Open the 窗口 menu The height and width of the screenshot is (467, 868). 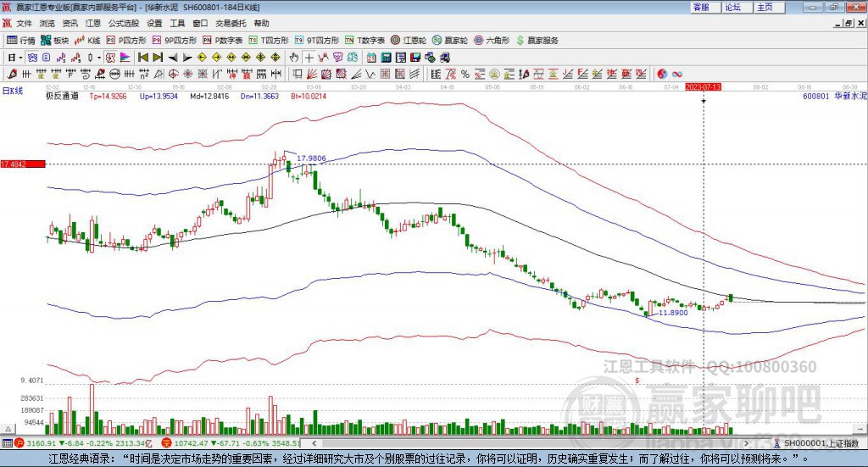click(200, 23)
